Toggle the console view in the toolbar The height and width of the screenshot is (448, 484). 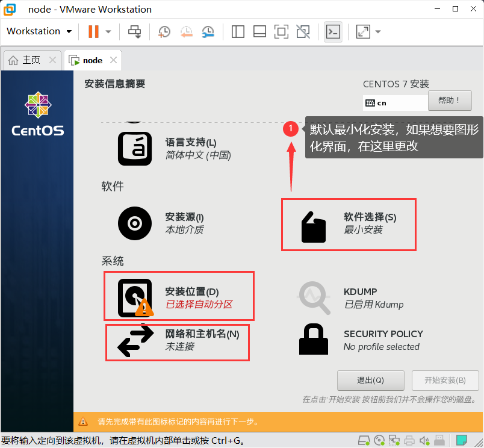pyautogui.click(x=333, y=31)
